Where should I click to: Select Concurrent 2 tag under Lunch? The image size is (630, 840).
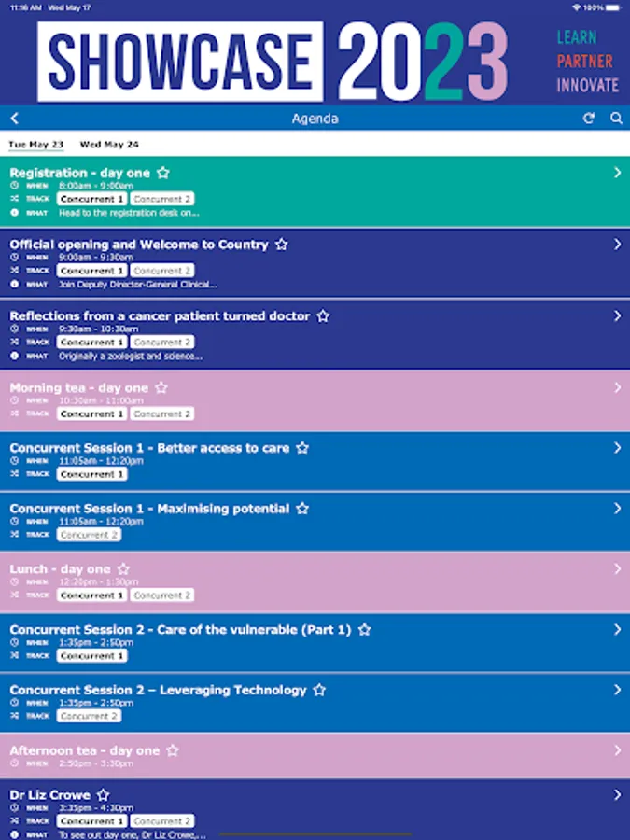pyautogui.click(x=161, y=595)
